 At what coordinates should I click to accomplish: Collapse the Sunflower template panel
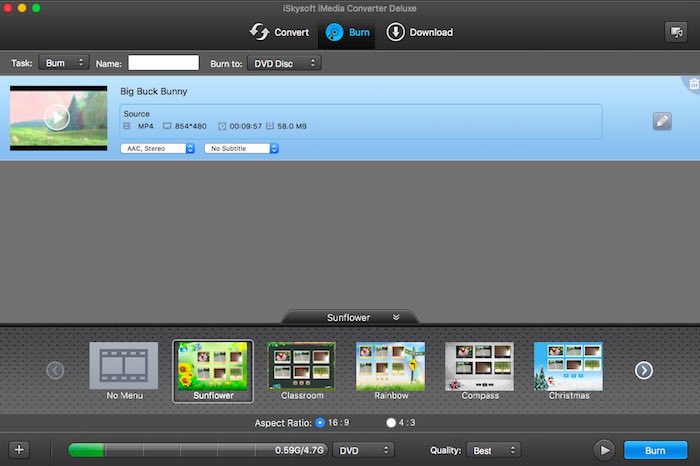tap(396, 317)
